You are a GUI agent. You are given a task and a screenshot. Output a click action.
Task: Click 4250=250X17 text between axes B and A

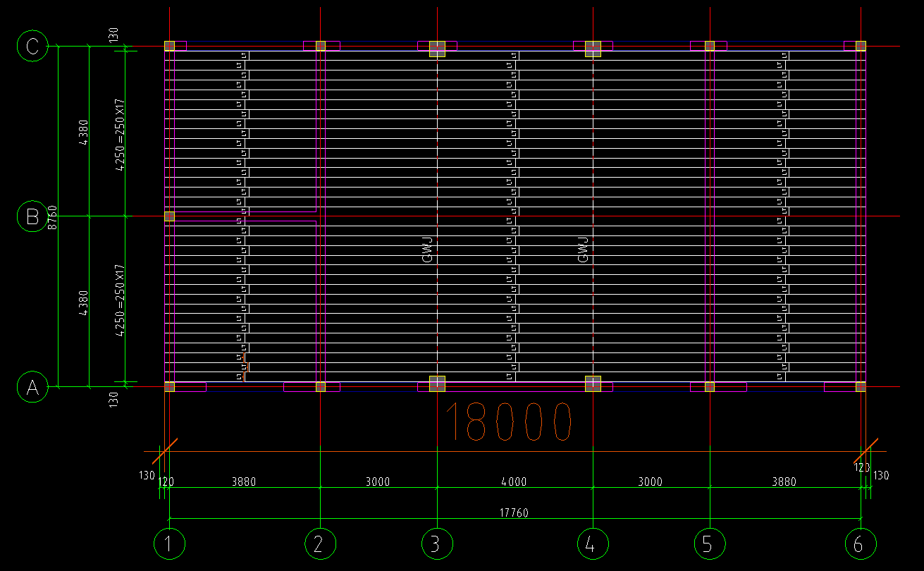click(x=120, y=301)
